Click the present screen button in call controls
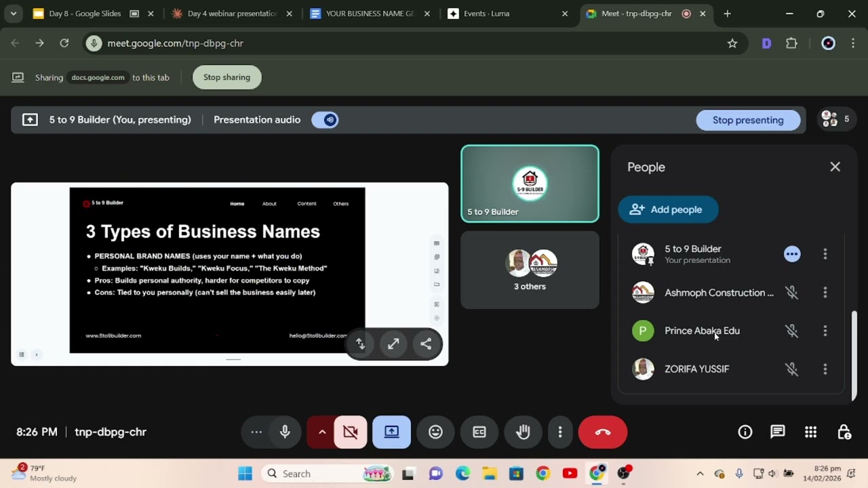868x488 pixels. coord(391,432)
